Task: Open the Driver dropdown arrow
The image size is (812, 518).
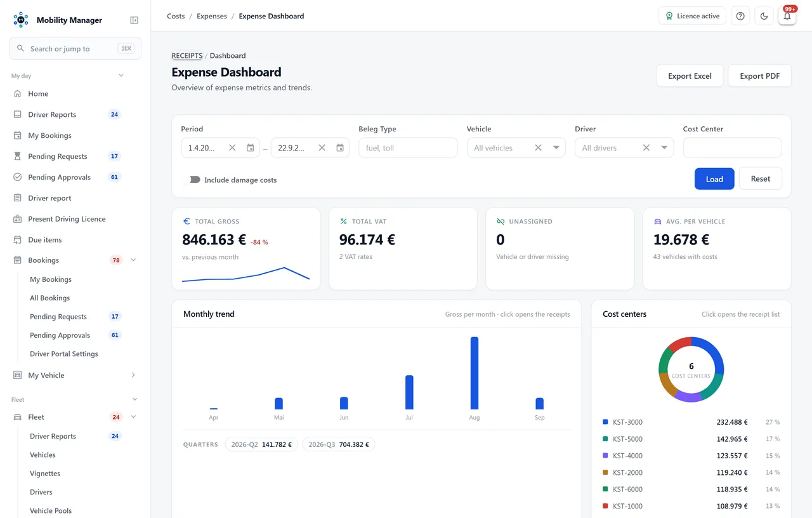Action: click(664, 148)
